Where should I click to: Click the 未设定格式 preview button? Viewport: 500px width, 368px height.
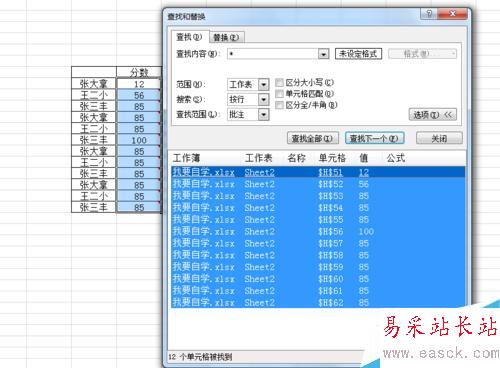[358, 54]
